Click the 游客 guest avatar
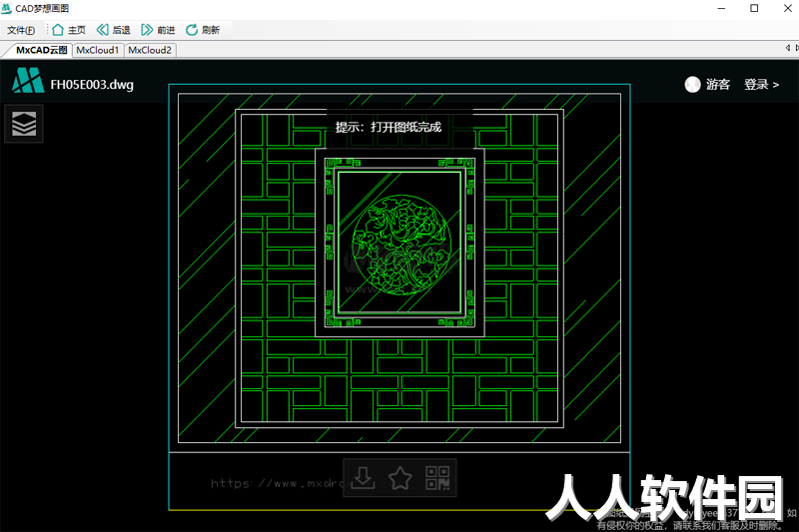This screenshot has height=532, width=799. (x=692, y=85)
